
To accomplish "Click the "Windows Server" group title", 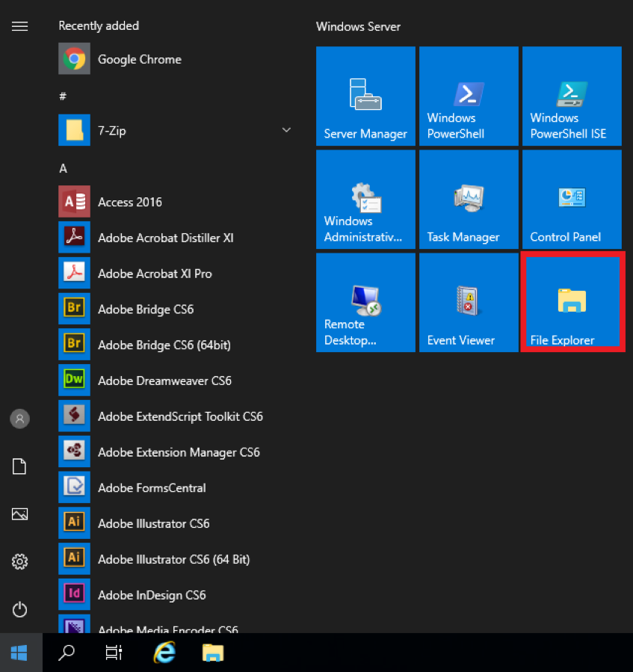I will [358, 27].
